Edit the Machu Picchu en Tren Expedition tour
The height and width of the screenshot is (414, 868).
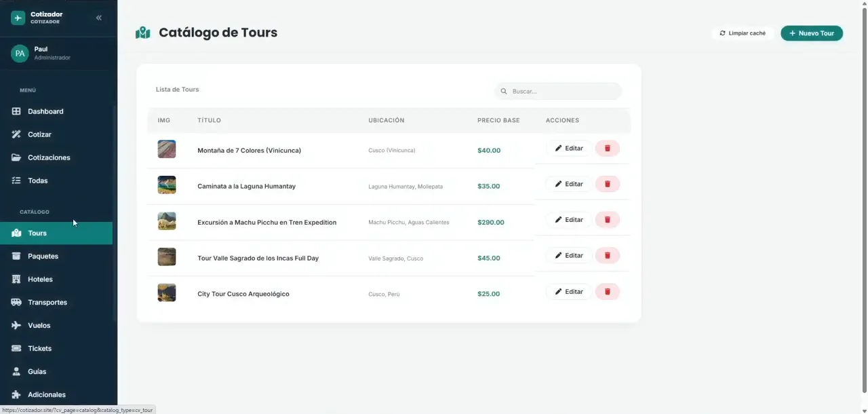(x=569, y=220)
